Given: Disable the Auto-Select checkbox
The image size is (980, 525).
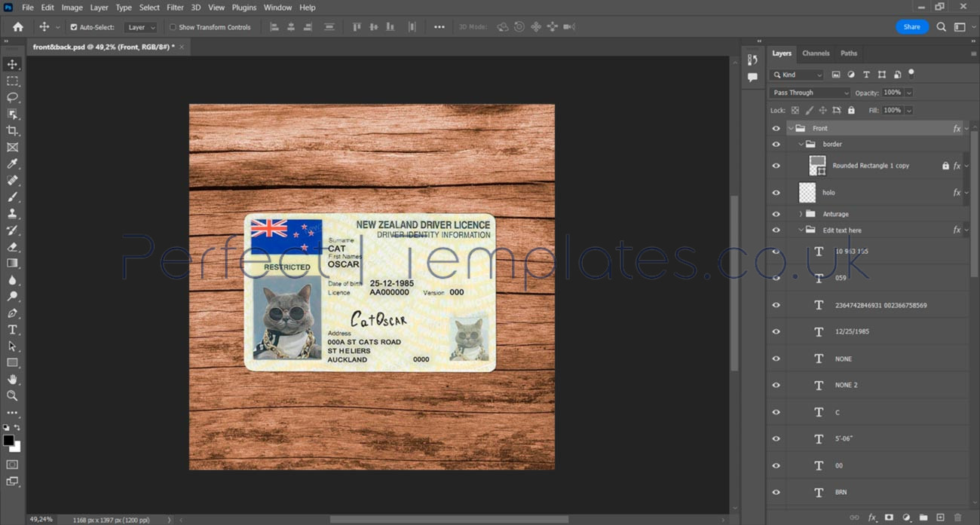Looking at the screenshot, I should pyautogui.click(x=74, y=27).
